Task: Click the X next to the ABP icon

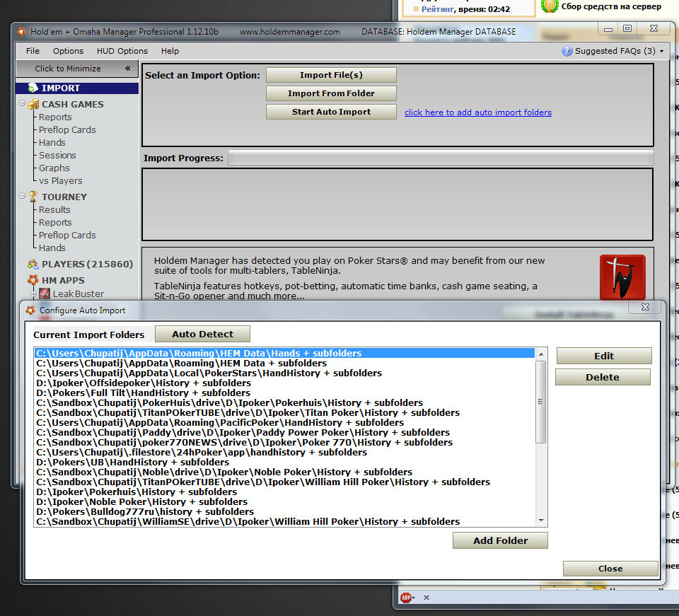Action: tap(426, 598)
